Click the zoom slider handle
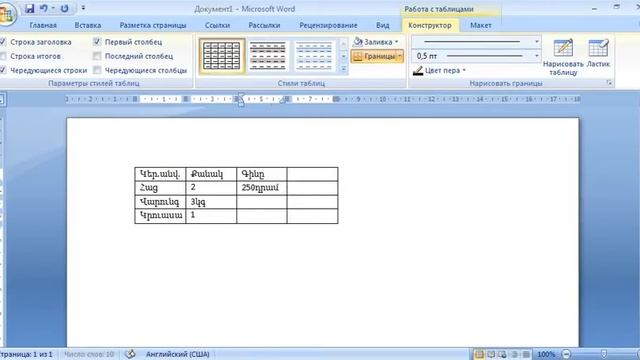This screenshot has width=640, height=360. coord(604,354)
